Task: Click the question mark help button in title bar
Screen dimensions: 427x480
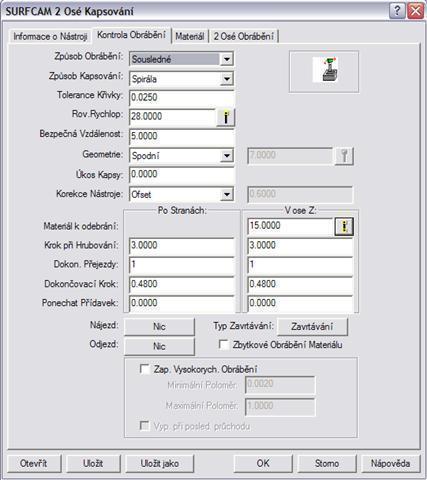Action: (397, 11)
